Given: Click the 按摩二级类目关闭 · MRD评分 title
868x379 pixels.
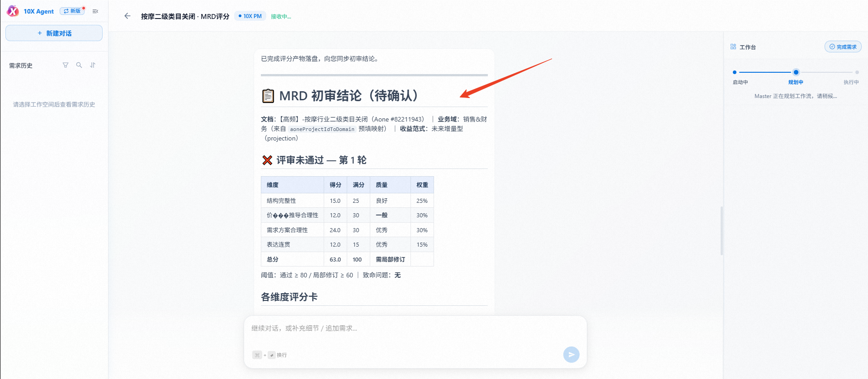Looking at the screenshot, I should coord(185,16).
